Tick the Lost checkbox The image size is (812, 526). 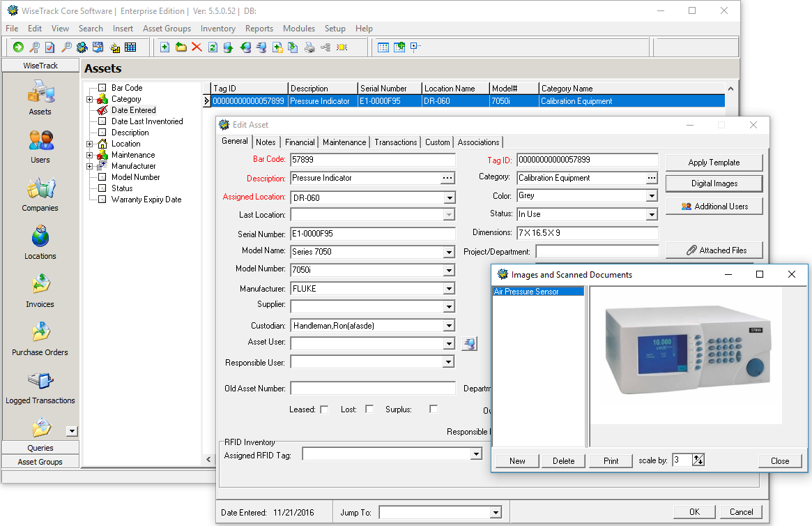(x=369, y=409)
